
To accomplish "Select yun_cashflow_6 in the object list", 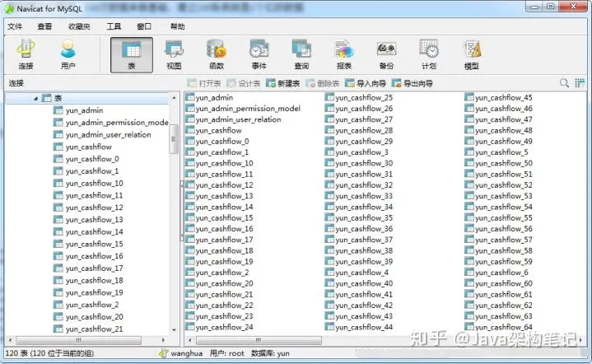I will (x=501, y=273).
